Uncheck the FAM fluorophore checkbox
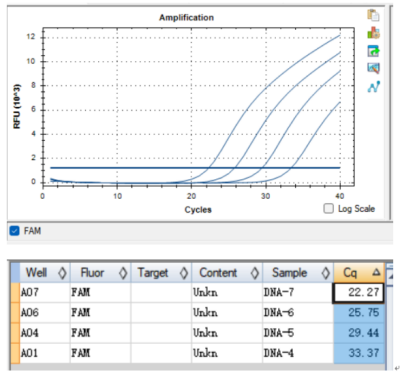 15,231
